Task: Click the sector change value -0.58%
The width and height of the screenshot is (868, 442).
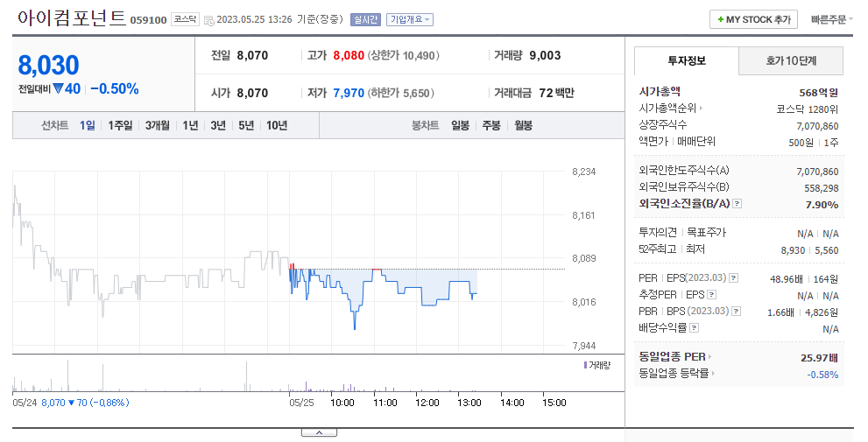Action: pyautogui.click(x=822, y=375)
